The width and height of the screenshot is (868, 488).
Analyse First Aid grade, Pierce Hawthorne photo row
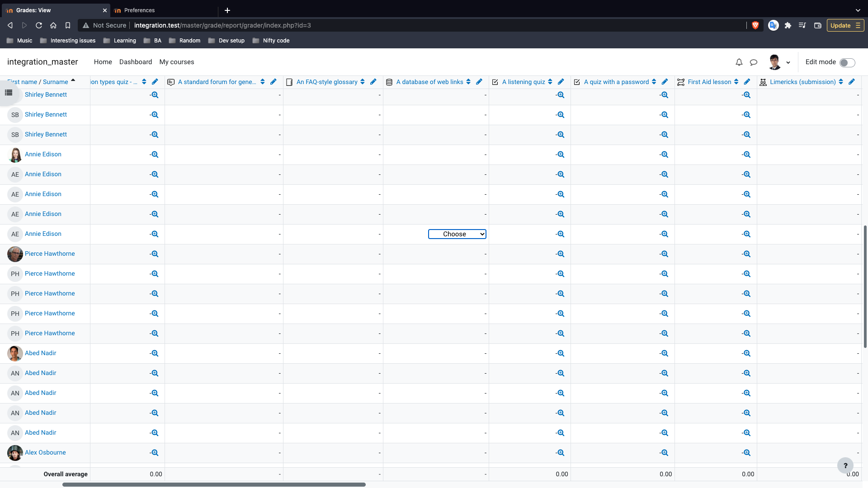tap(747, 254)
